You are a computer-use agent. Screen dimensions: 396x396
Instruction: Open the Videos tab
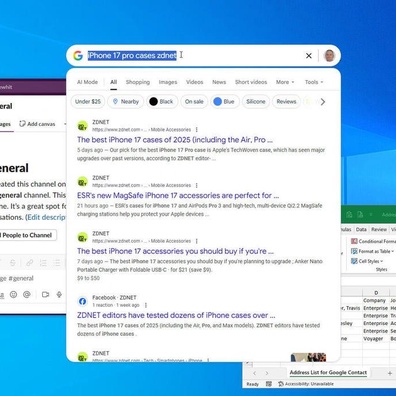point(194,82)
